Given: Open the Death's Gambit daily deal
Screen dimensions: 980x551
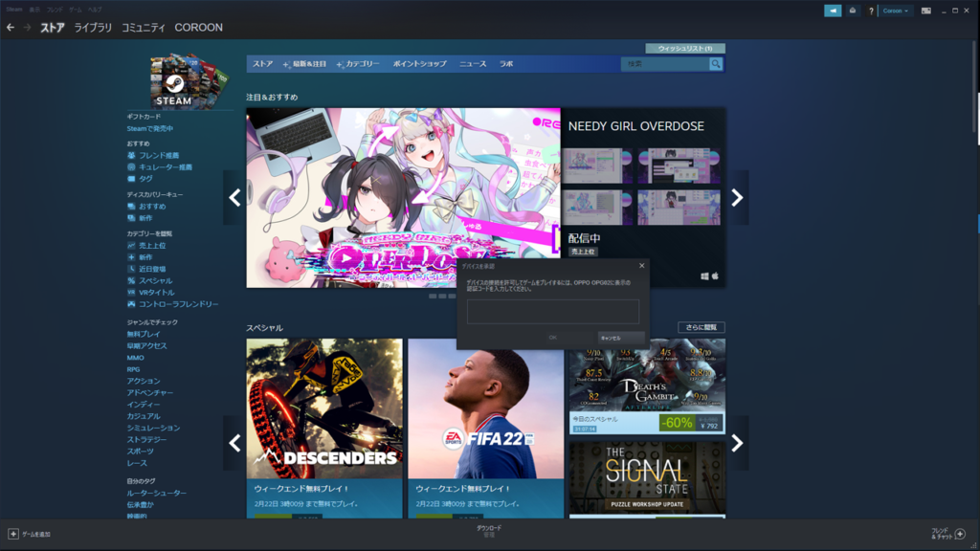Looking at the screenshot, I should pos(647,386).
